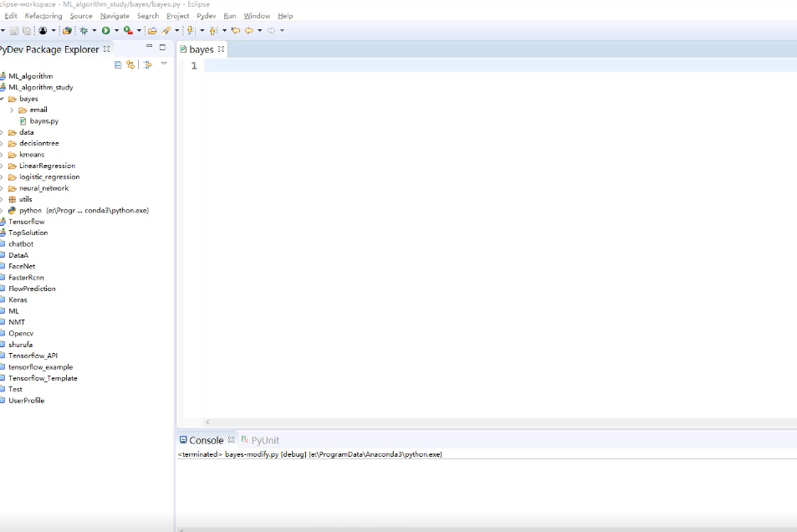Screen dimensions: 797x532
Task: Click the Back navigation arrow icon
Action: [248, 31]
